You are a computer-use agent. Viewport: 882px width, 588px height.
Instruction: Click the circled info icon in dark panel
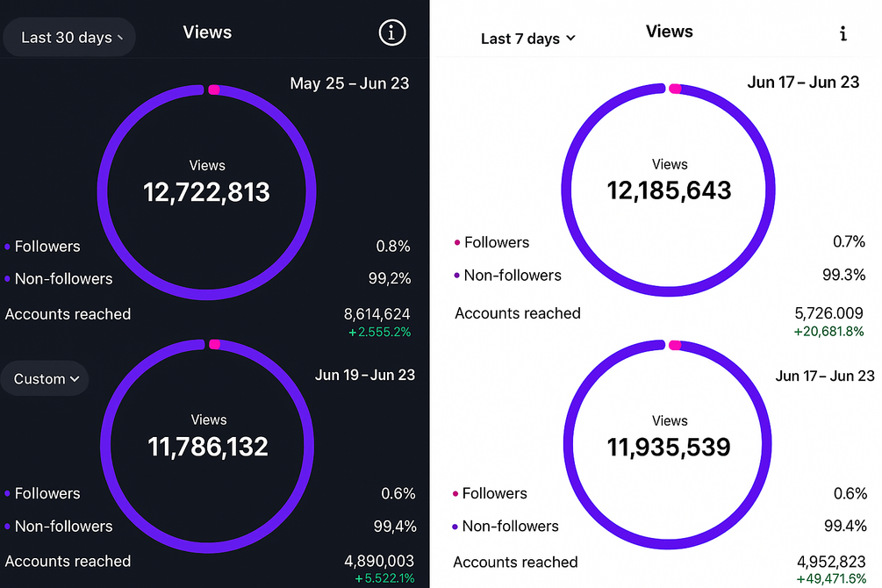(392, 33)
